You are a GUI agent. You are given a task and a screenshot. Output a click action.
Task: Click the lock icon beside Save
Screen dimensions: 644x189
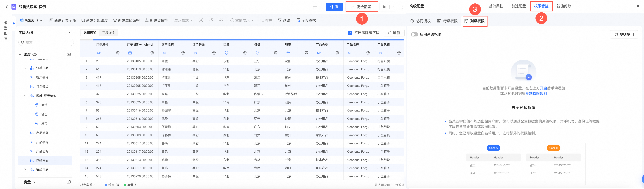[x=315, y=7]
